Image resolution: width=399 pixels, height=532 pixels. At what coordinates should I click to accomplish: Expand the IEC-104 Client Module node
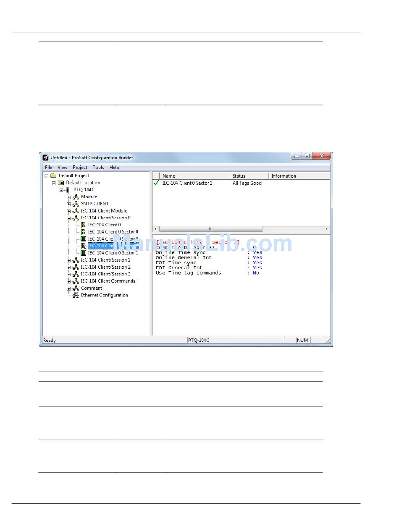69,211
